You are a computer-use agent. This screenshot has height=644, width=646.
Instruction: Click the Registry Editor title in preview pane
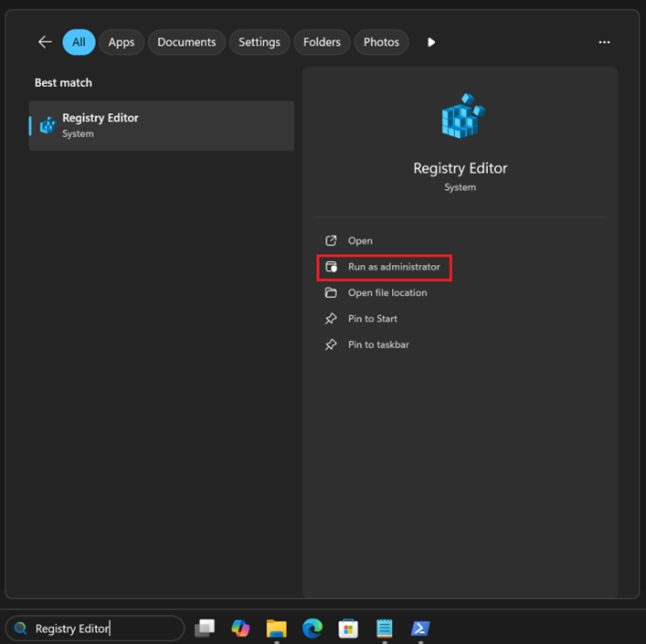pyautogui.click(x=461, y=168)
